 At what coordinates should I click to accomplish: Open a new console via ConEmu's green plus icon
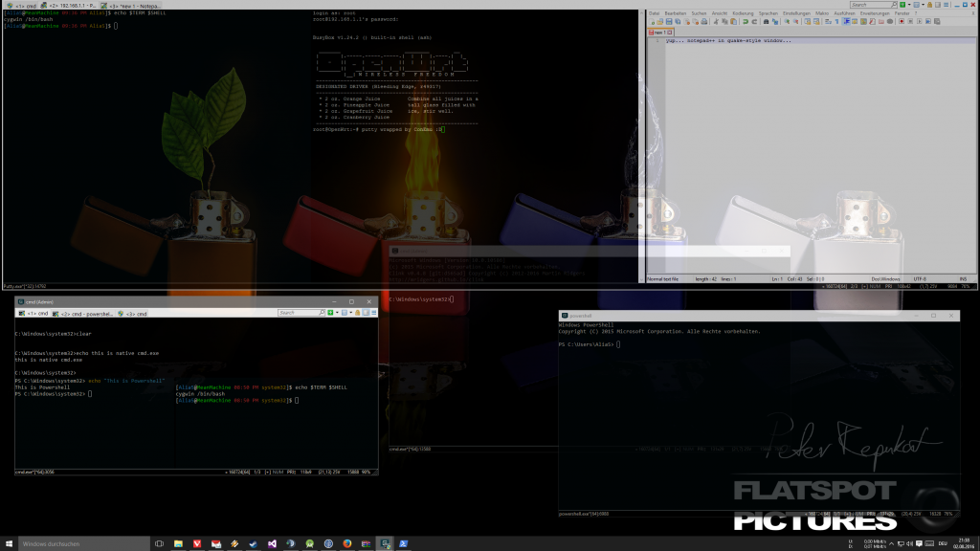coord(330,313)
